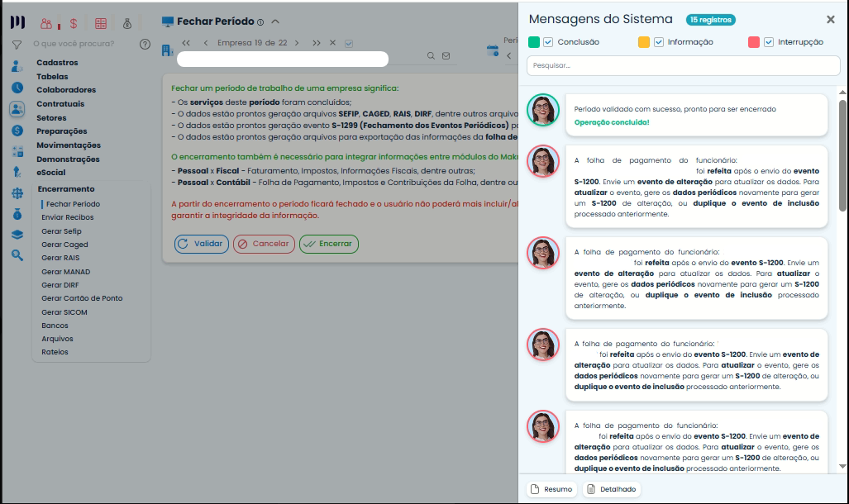The width and height of the screenshot is (849, 504).
Task: Select the clock sidebar icon
Action: click(x=17, y=88)
